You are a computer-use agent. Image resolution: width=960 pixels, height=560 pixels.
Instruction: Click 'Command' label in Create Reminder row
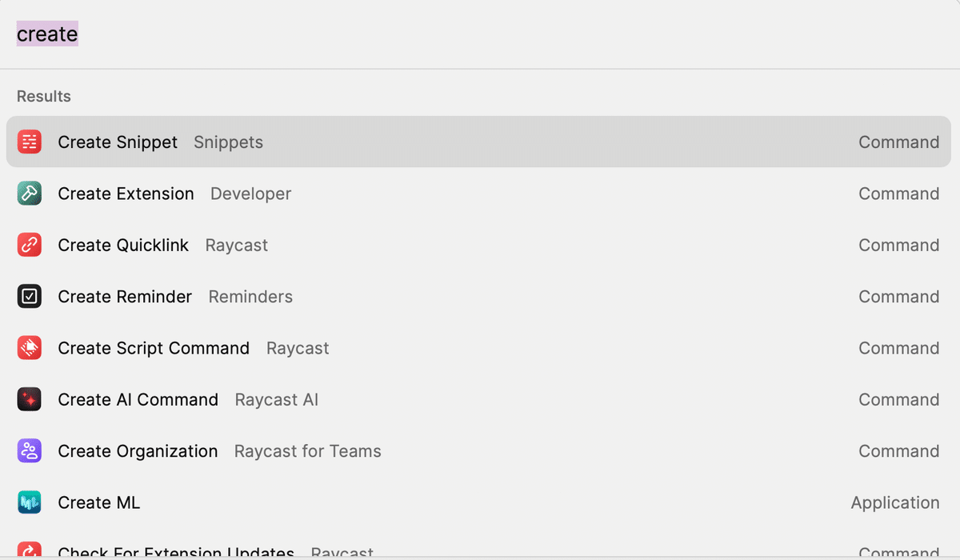pos(899,297)
